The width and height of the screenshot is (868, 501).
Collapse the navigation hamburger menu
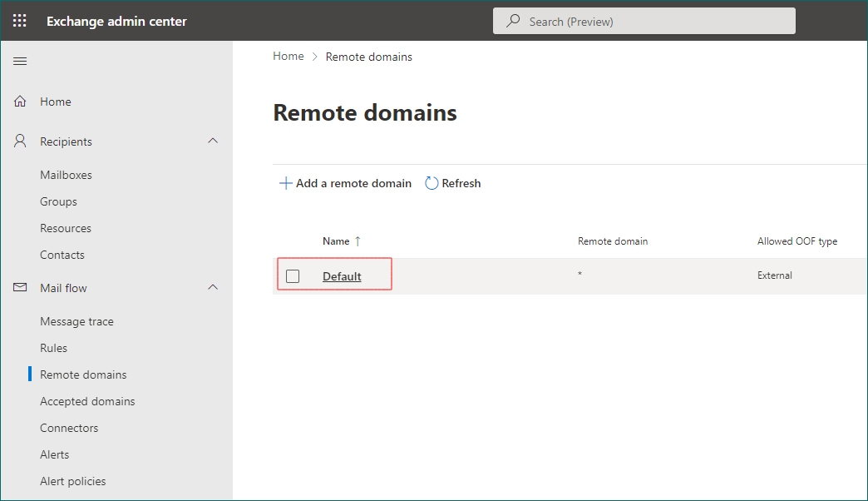(20, 62)
